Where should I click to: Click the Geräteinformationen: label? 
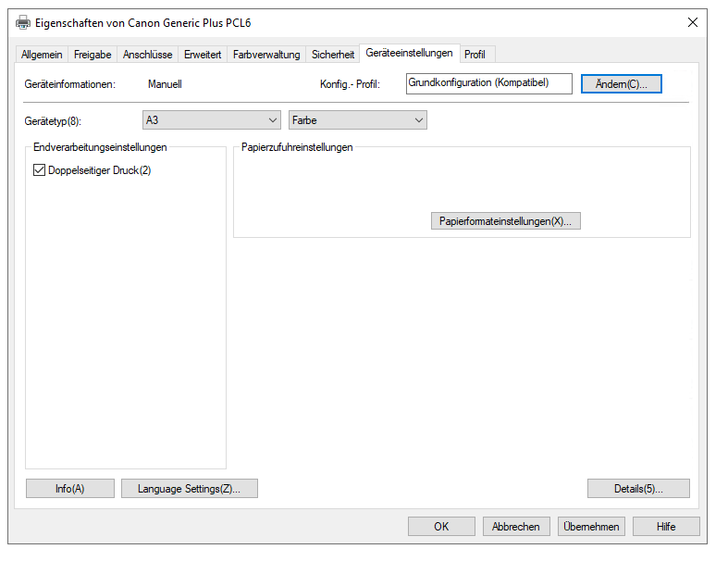[x=70, y=84]
